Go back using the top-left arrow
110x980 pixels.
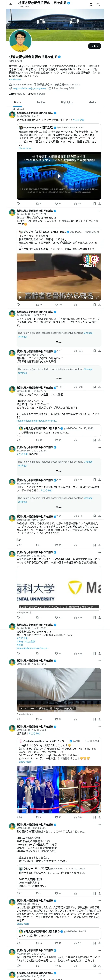[10, 4]
